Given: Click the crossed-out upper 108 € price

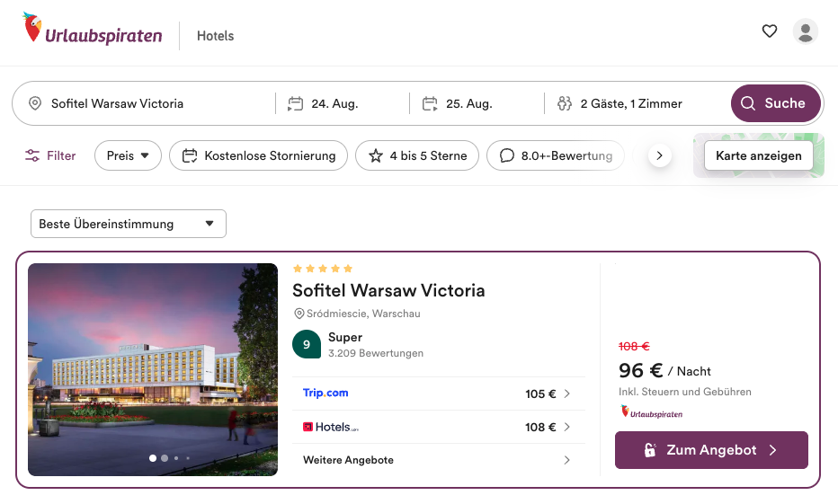Looking at the screenshot, I should click(x=634, y=346).
